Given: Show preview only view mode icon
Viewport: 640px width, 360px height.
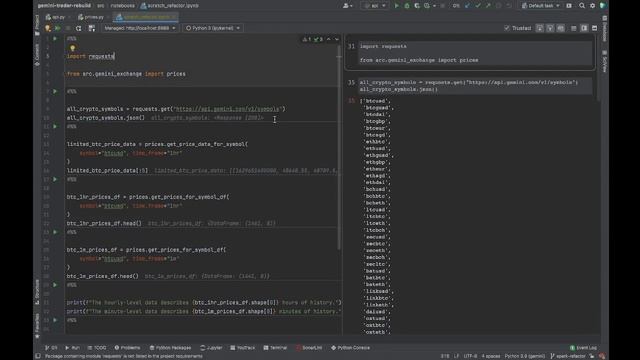Looking at the screenshot, I should [594, 28].
